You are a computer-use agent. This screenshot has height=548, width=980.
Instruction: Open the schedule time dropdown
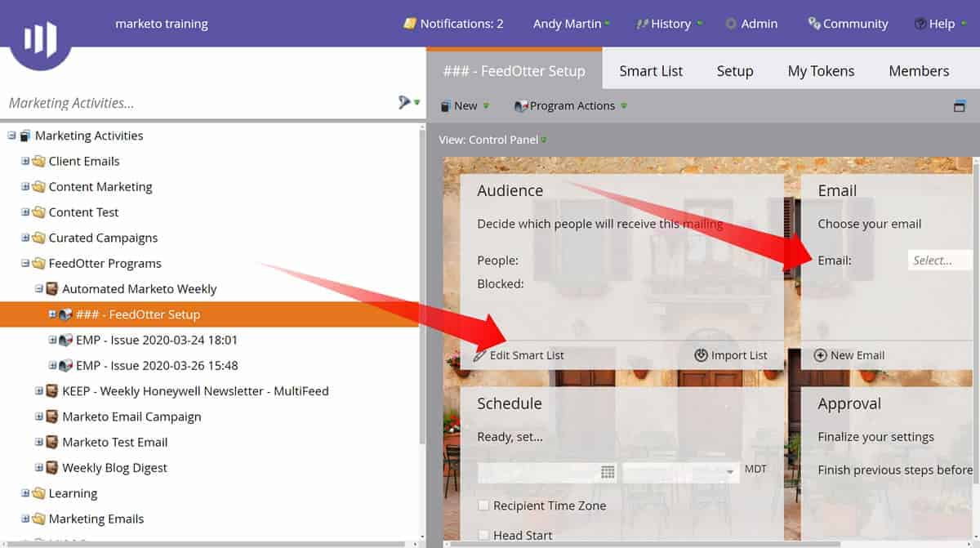tap(729, 472)
